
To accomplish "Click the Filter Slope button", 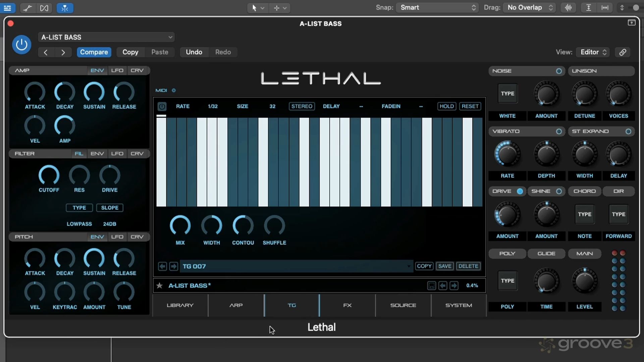I will click(x=110, y=208).
